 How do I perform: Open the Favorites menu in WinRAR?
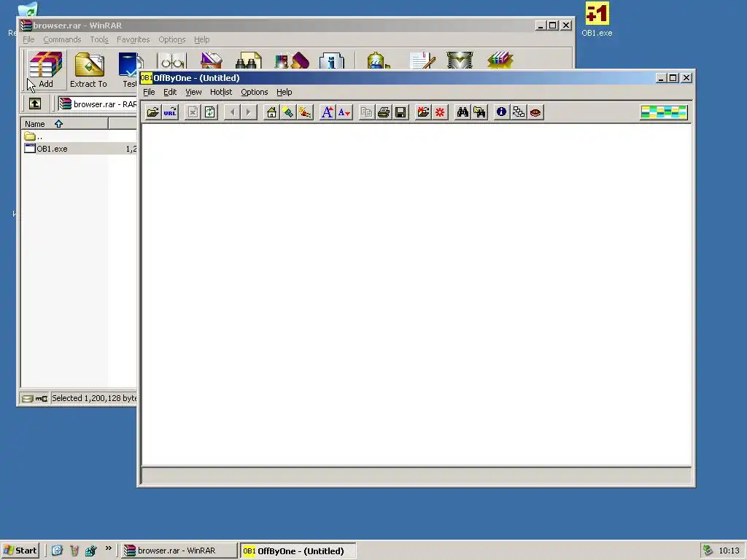[x=133, y=39]
